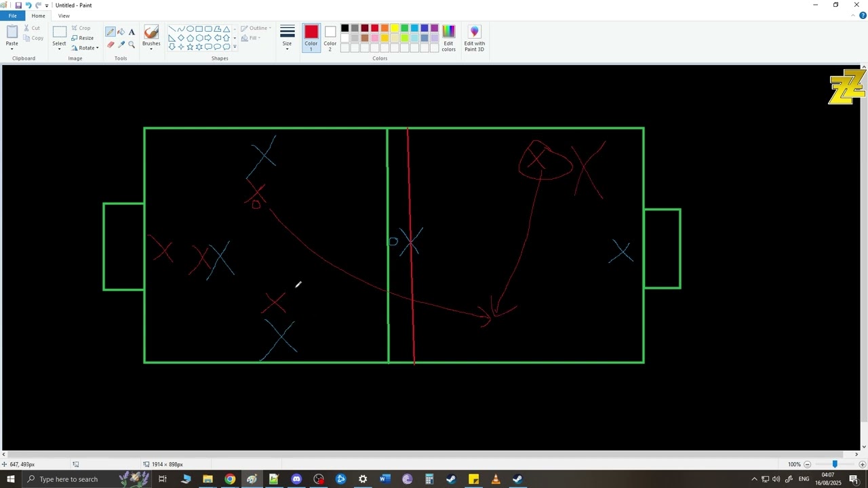
Task: Select the Pencil tool
Action: coord(110,32)
